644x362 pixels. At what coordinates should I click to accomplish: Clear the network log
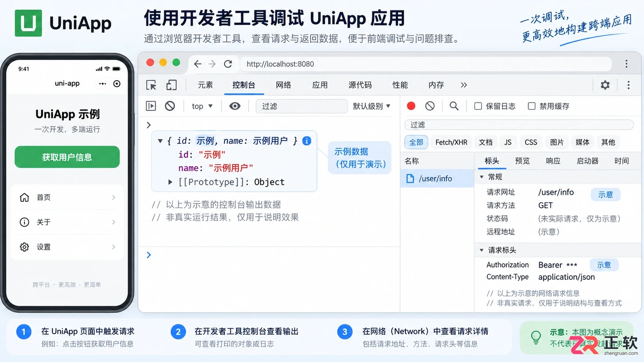[430, 106]
